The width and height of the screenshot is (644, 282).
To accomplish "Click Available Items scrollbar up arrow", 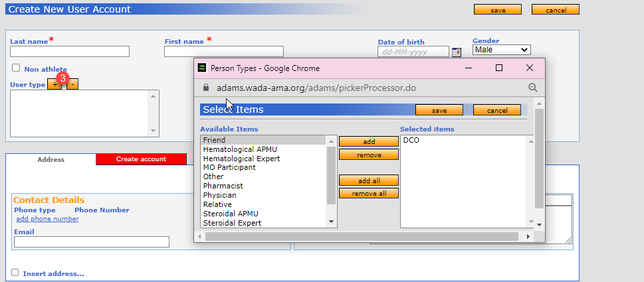I will [332, 141].
